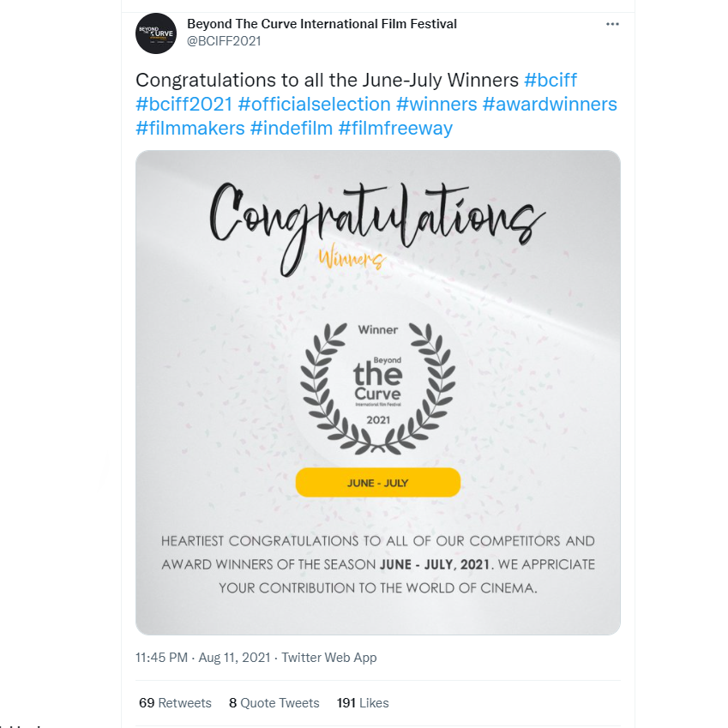Open the tweet's more options menu
728x728 pixels.
(612, 24)
